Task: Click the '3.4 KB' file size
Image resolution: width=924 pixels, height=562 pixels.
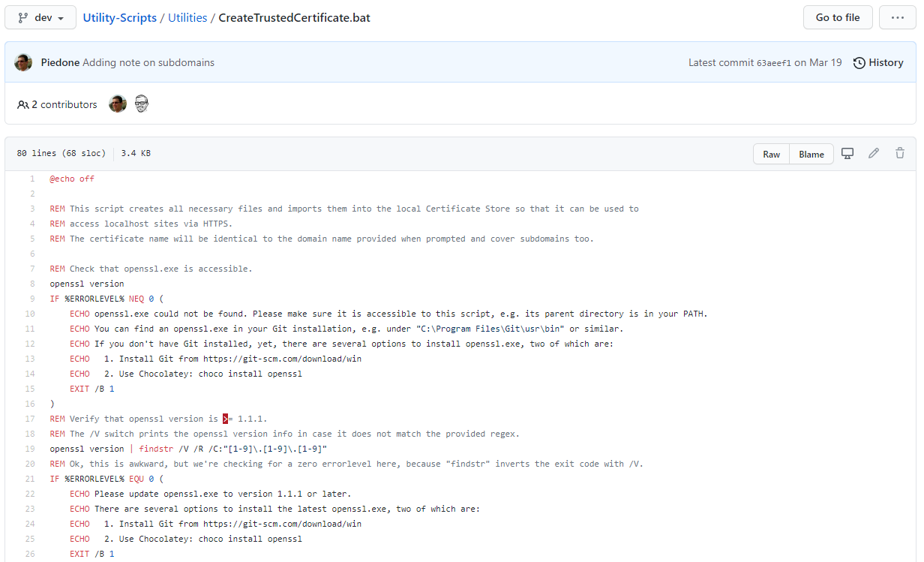Action: click(136, 153)
